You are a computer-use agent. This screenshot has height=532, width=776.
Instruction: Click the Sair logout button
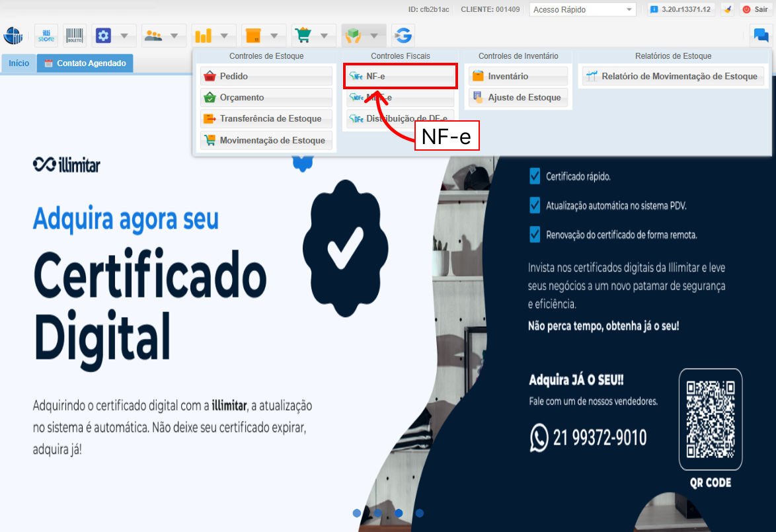pyautogui.click(x=755, y=9)
